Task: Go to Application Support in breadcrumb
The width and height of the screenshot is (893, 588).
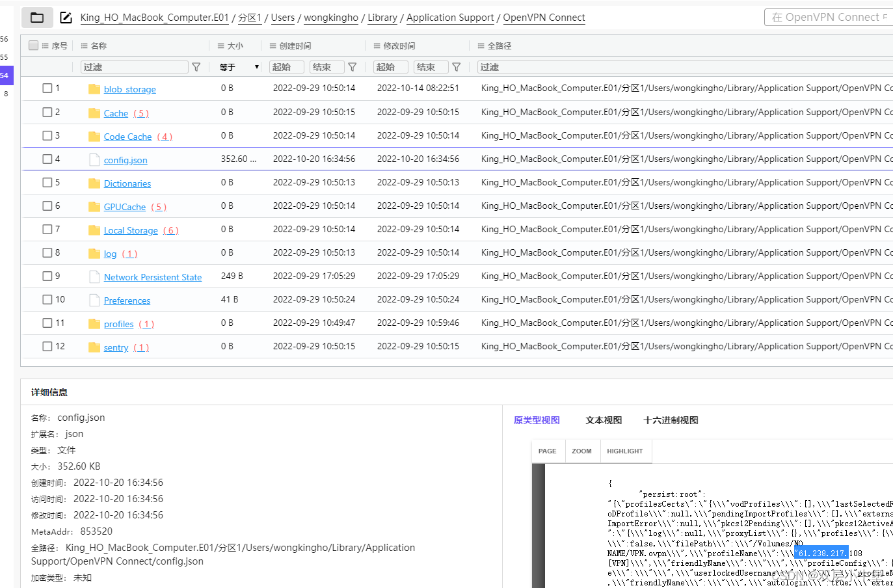Action: tap(450, 18)
